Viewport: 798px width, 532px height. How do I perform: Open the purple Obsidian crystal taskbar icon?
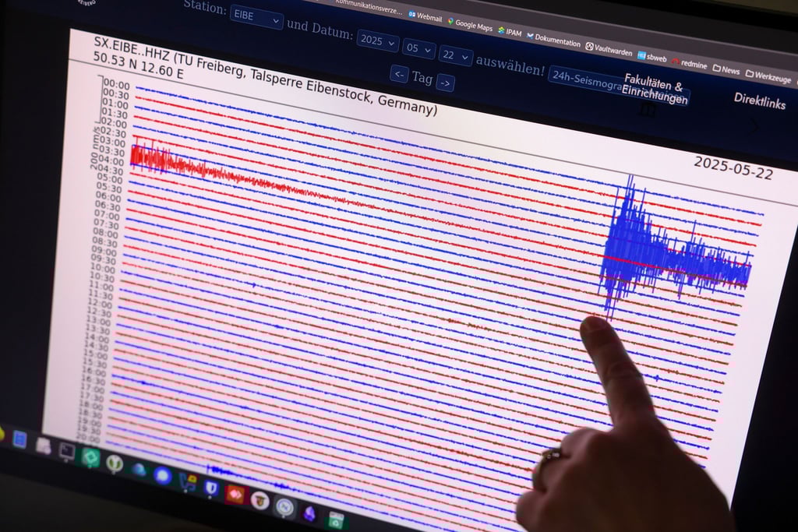(309, 513)
